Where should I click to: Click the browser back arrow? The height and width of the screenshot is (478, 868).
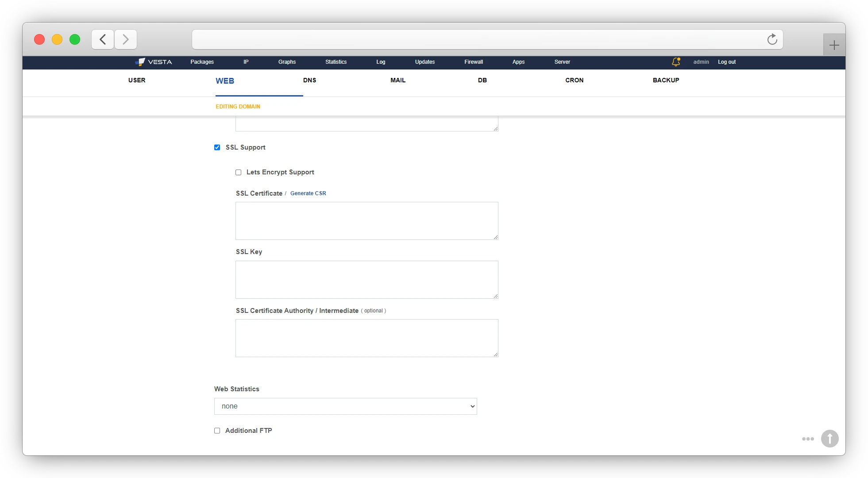click(x=103, y=39)
